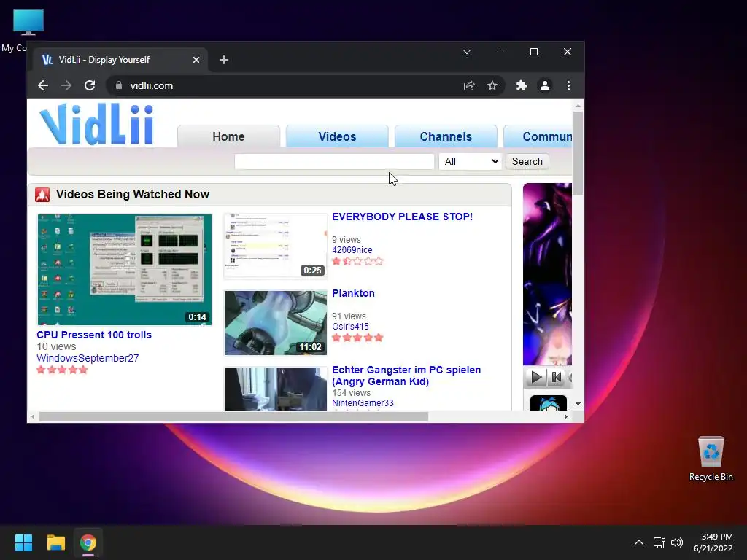Open Chrome extensions puzzle icon
Viewport: 747px width, 560px height.
(521, 86)
